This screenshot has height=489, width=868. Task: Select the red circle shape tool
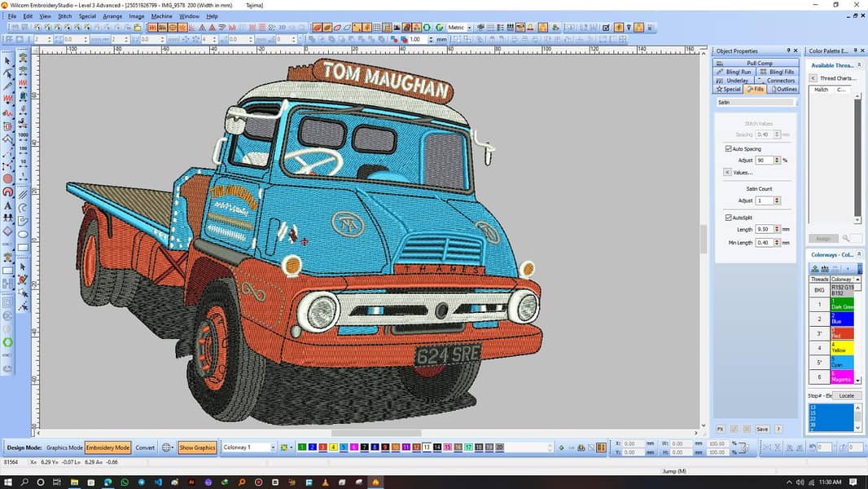[x=8, y=178]
